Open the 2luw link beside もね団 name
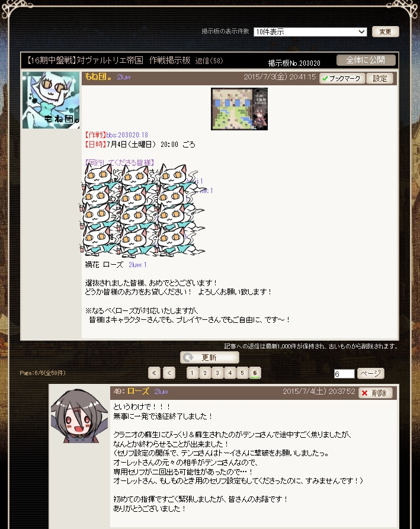 124,77
